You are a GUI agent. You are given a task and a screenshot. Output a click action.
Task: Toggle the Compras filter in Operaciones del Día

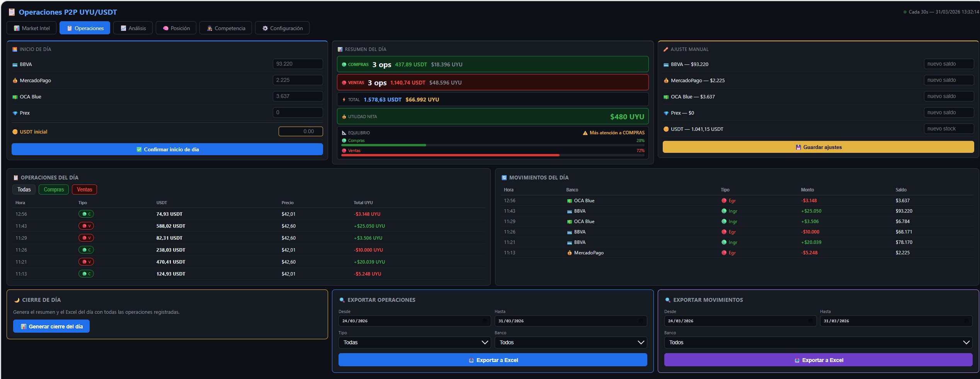(54, 189)
